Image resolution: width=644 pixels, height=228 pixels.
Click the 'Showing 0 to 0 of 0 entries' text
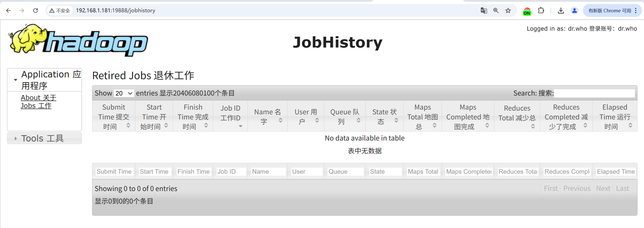coord(136,189)
